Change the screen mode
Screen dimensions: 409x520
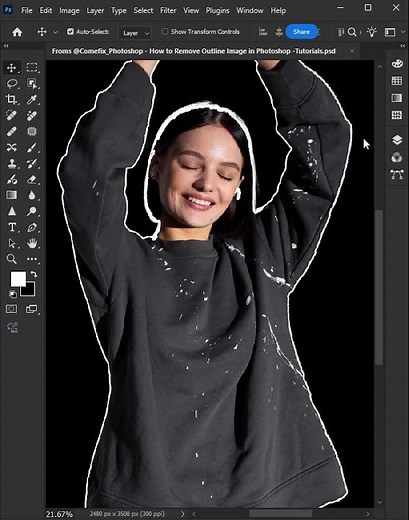(32, 309)
